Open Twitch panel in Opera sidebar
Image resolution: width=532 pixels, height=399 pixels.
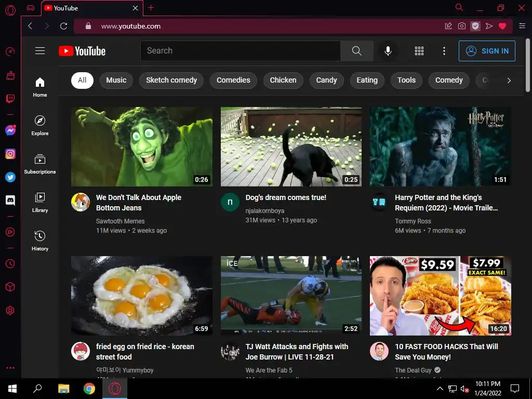[10, 99]
